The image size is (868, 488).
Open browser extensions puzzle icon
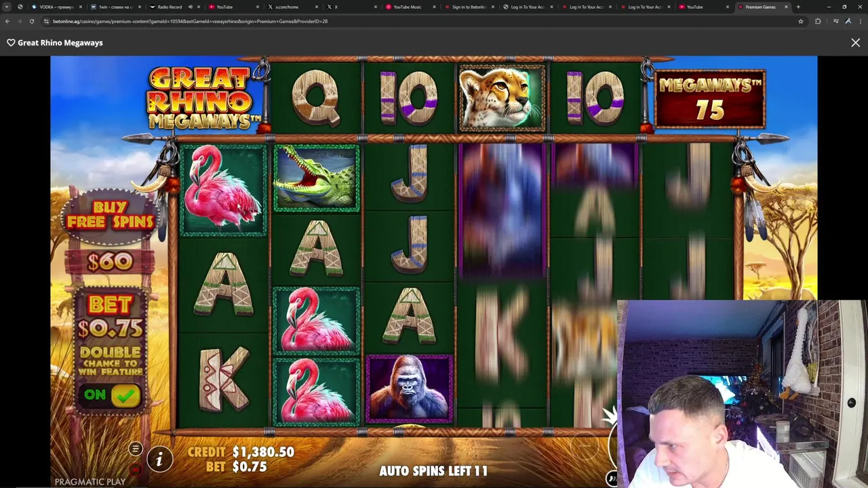(x=818, y=21)
